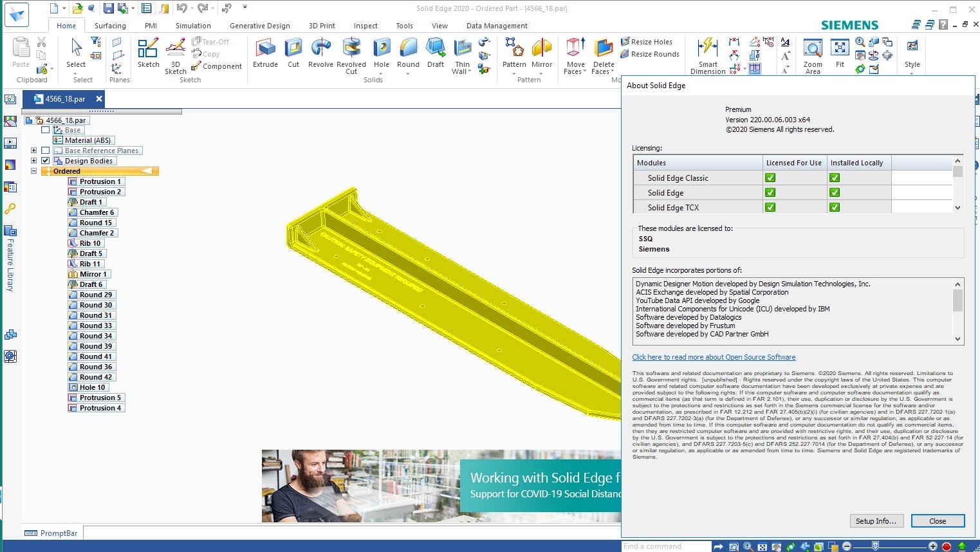Fit the model to the view
The image size is (980, 552).
(x=840, y=53)
